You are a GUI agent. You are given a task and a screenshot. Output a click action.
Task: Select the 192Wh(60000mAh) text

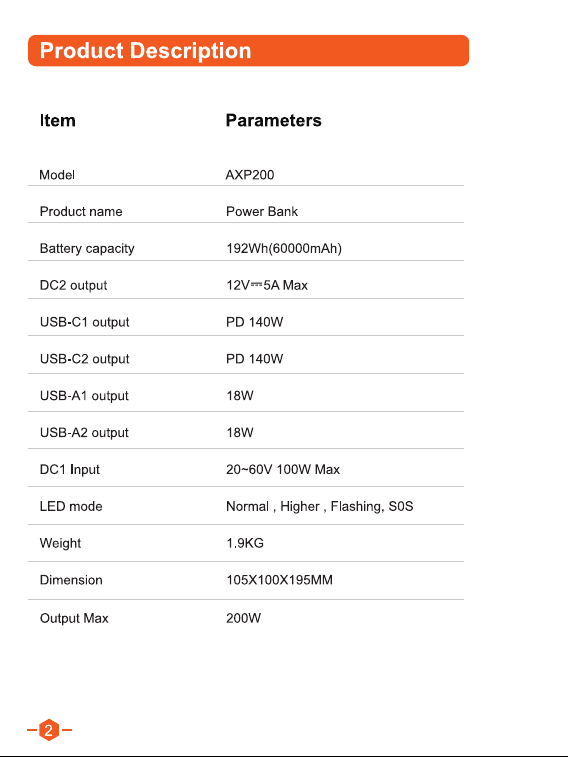coord(284,249)
